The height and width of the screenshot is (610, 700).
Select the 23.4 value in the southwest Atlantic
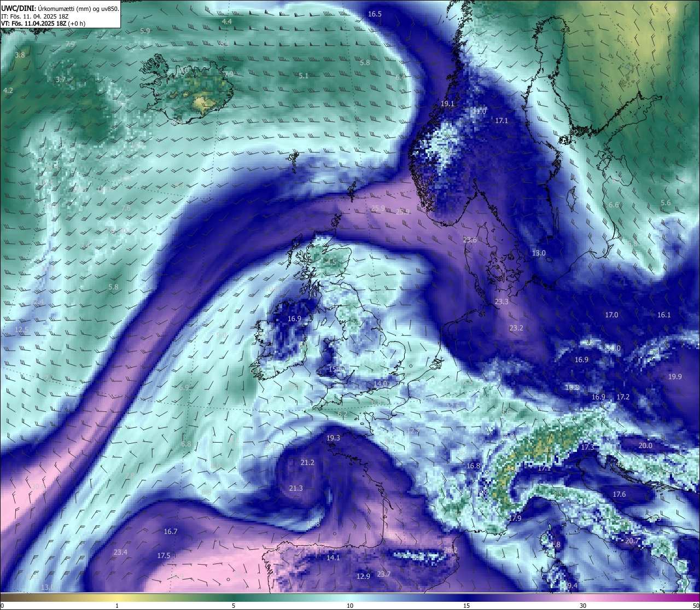coord(120,553)
